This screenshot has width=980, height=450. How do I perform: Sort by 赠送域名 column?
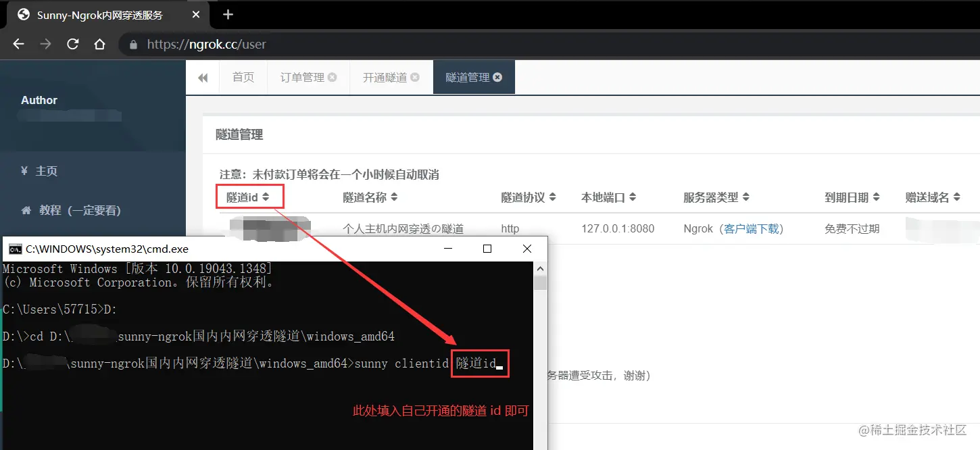click(x=933, y=197)
